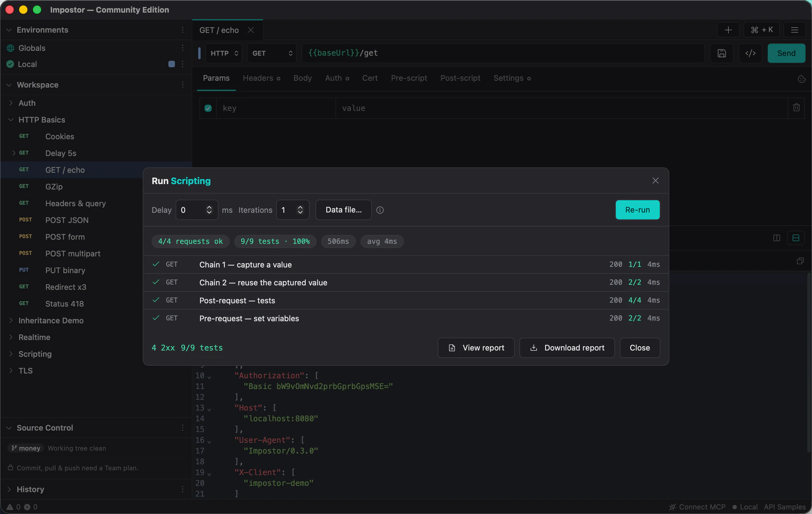812x514 pixels.
Task: Open Globals row options dots
Action: coord(183,48)
